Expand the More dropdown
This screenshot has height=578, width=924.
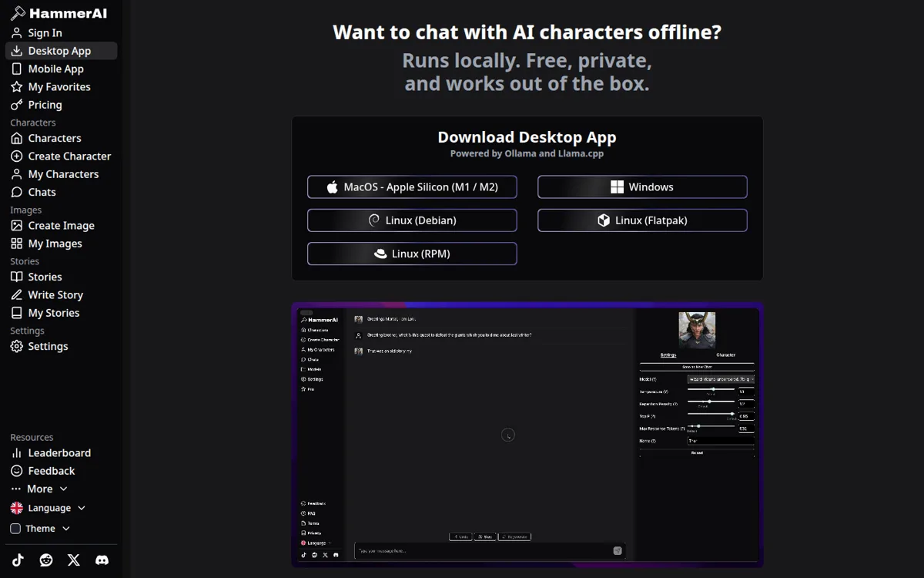39,489
